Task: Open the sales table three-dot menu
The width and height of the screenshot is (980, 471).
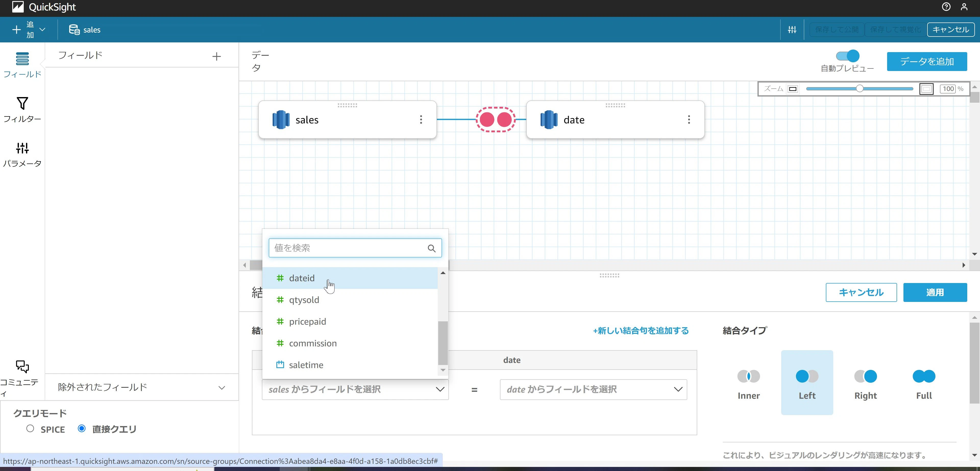Action: (421, 120)
